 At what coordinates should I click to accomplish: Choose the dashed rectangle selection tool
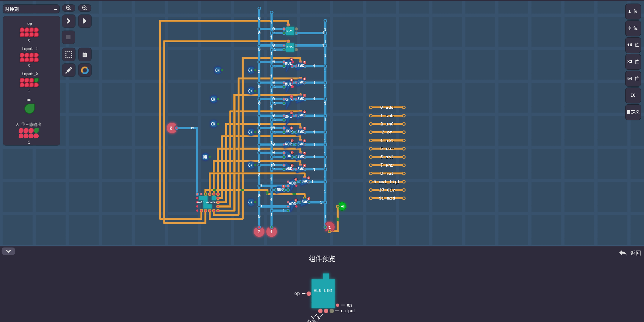coord(68,54)
